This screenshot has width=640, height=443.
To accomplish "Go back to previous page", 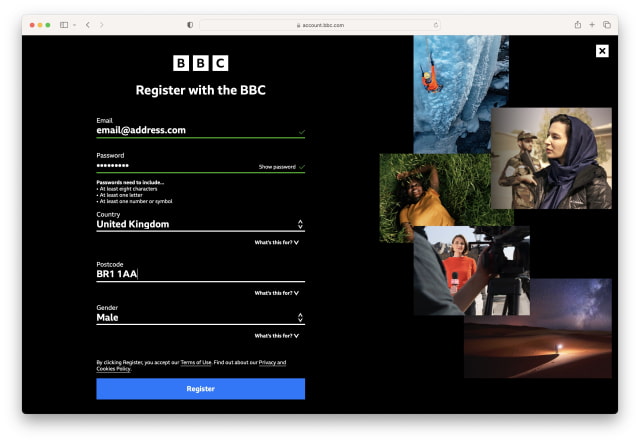I will (x=87, y=24).
